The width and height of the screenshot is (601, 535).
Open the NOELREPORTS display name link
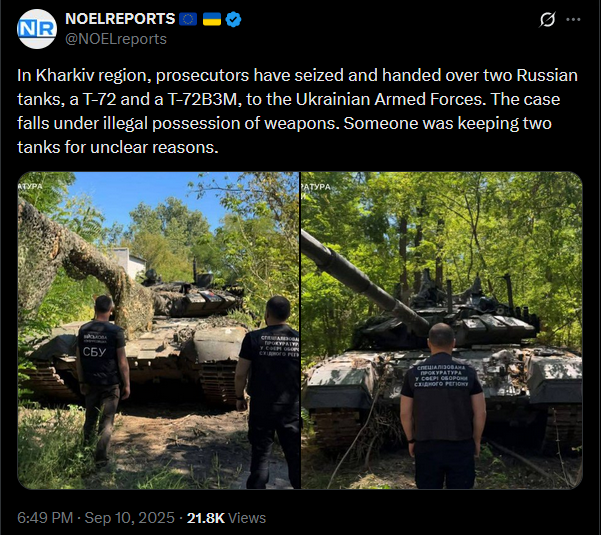click(120, 19)
